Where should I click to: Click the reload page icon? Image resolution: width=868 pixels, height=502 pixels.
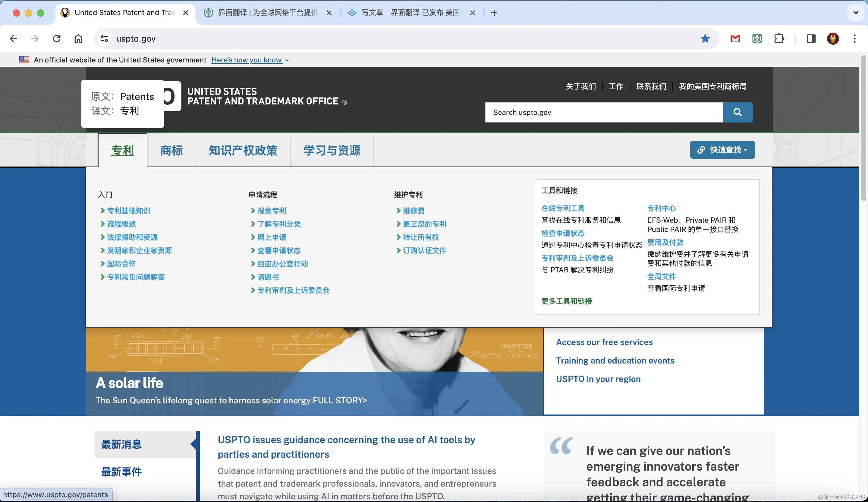pyautogui.click(x=56, y=38)
